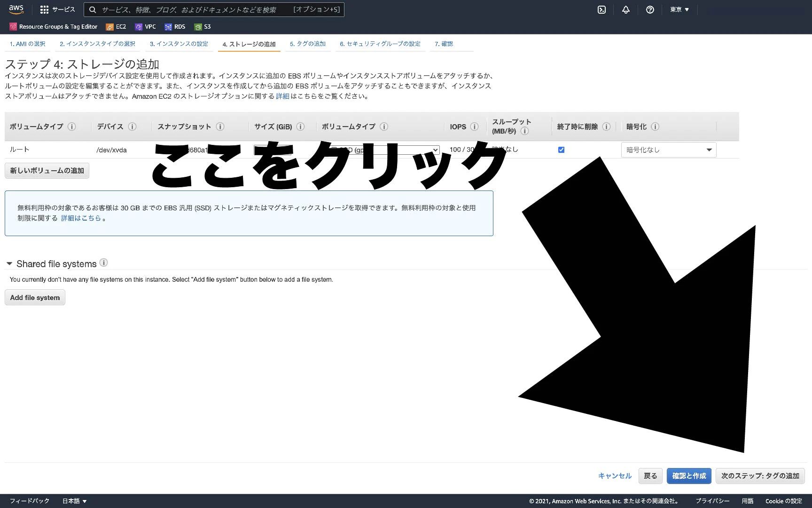Open the RDS bookmark shortcut
812x508 pixels.
point(175,27)
